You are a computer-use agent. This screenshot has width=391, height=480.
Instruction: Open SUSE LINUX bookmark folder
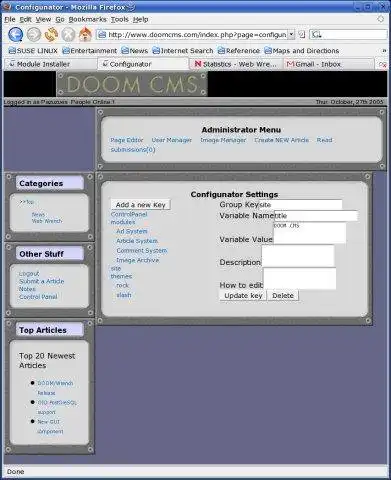[x=33, y=51]
